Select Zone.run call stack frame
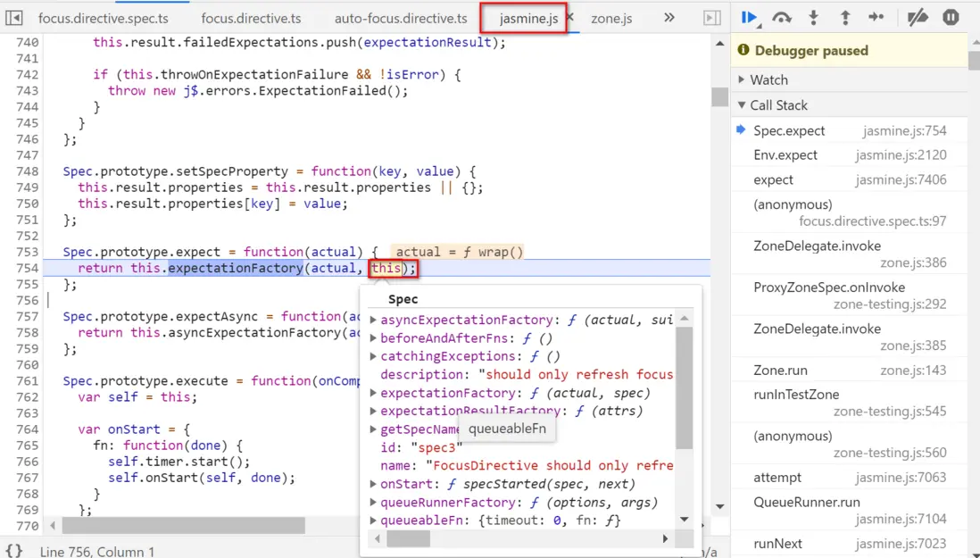 780,370
